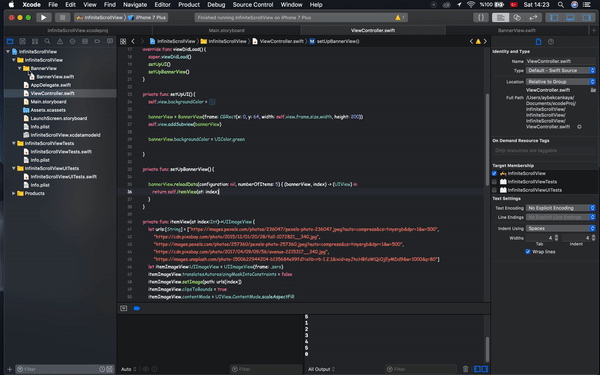Open the Project navigator tab icon
This screenshot has height=375, width=600.
[x=10, y=41]
